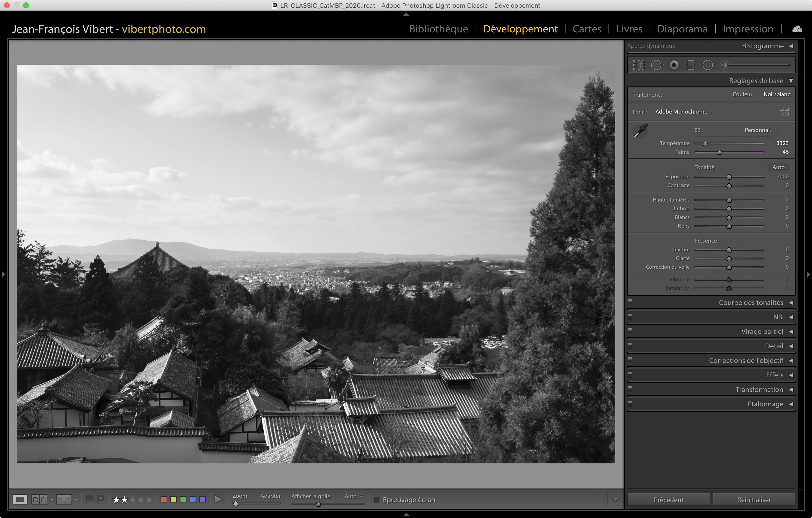Enable the Epreuvage écran checkbox
Viewport: 812px width, 518px height.
(377, 499)
